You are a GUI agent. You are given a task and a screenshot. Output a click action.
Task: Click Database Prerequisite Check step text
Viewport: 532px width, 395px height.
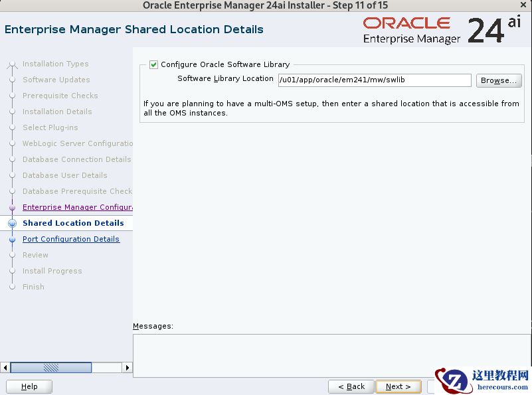(78, 191)
